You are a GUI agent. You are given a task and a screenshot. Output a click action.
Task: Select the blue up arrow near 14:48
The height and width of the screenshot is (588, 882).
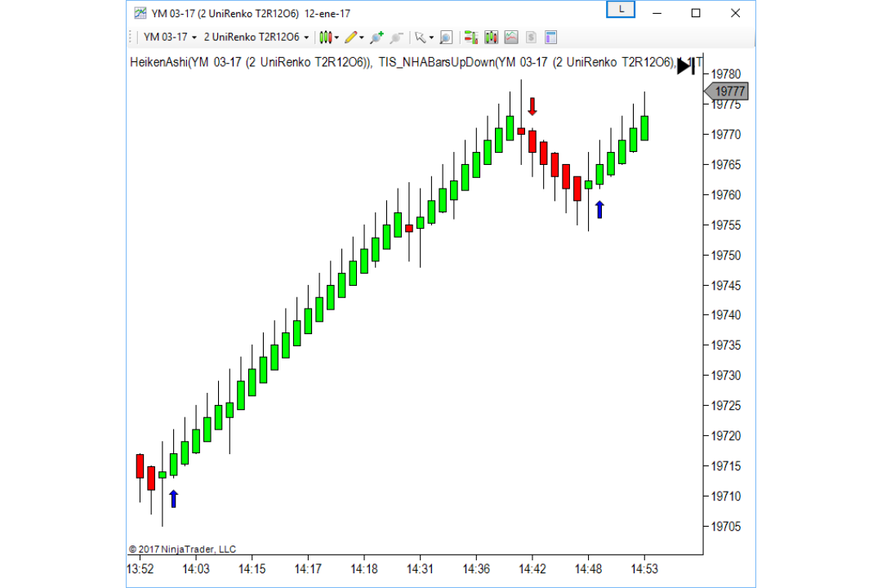pyautogui.click(x=599, y=209)
